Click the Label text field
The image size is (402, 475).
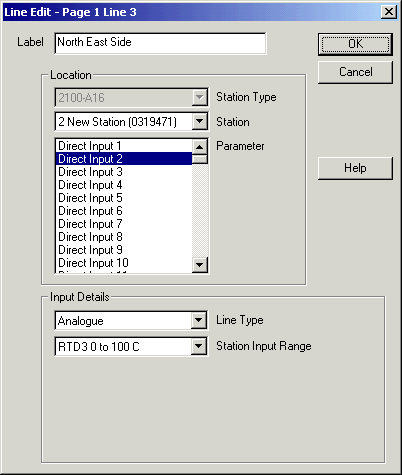pyautogui.click(x=160, y=43)
